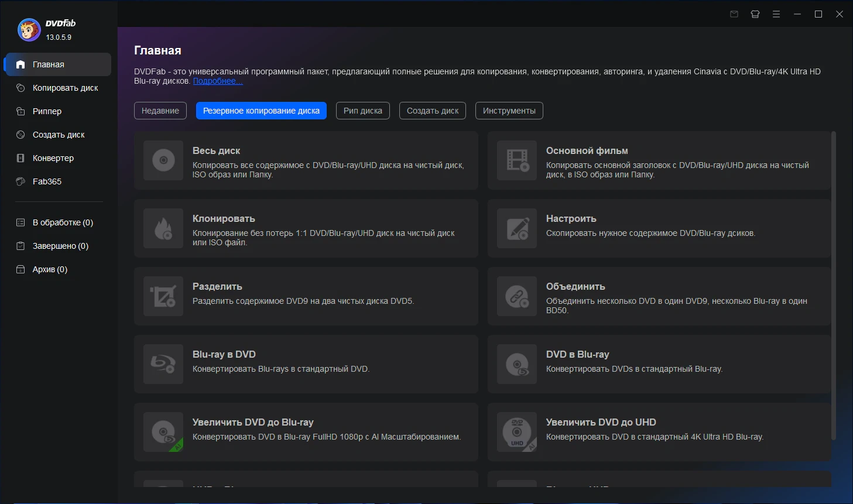This screenshot has width=853, height=504.
Task: Click the DVD в Blu-ray title text
Action: pyautogui.click(x=578, y=354)
